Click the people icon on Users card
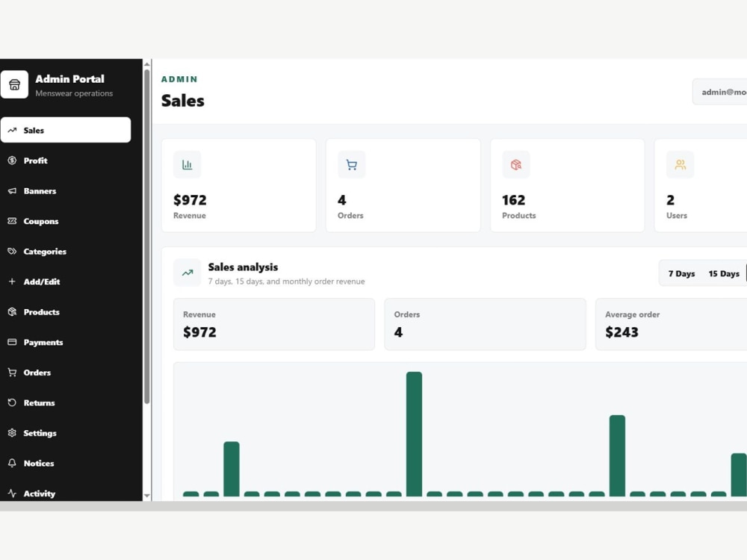Viewport: 747px width, 560px height. point(681,165)
